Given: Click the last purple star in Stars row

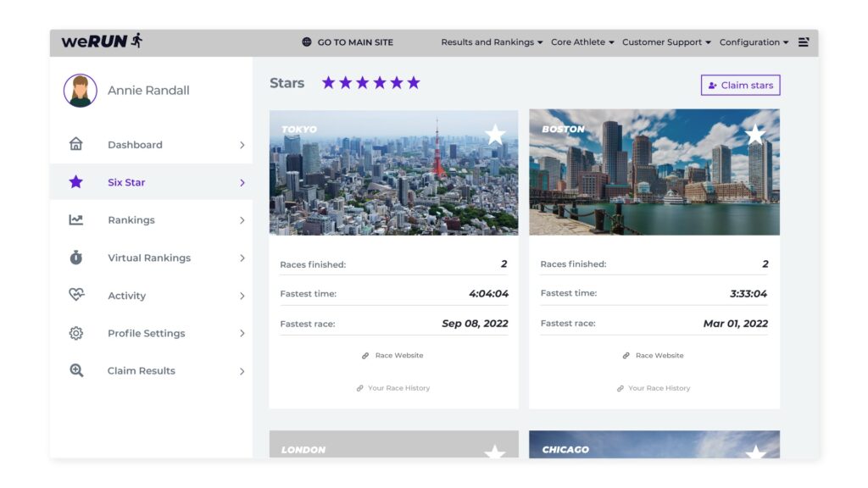Looking at the screenshot, I should click(414, 83).
